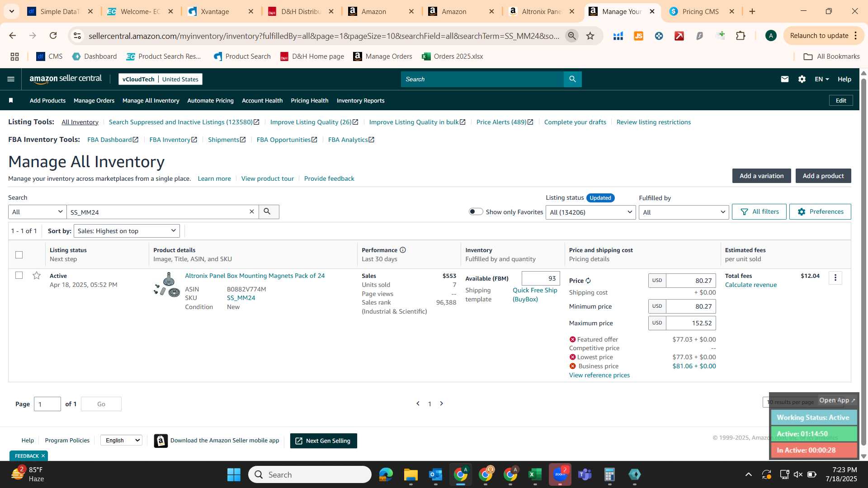
Task: Go to next results page arrow
Action: 442,404
